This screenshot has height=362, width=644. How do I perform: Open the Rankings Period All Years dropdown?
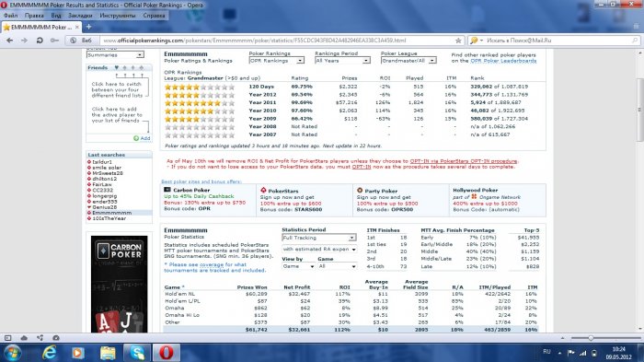342,61
